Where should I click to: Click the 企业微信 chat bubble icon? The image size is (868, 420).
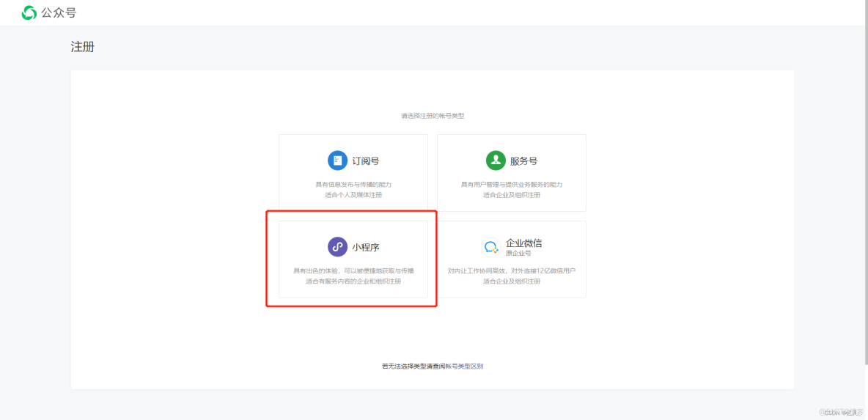(x=490, y=247)
